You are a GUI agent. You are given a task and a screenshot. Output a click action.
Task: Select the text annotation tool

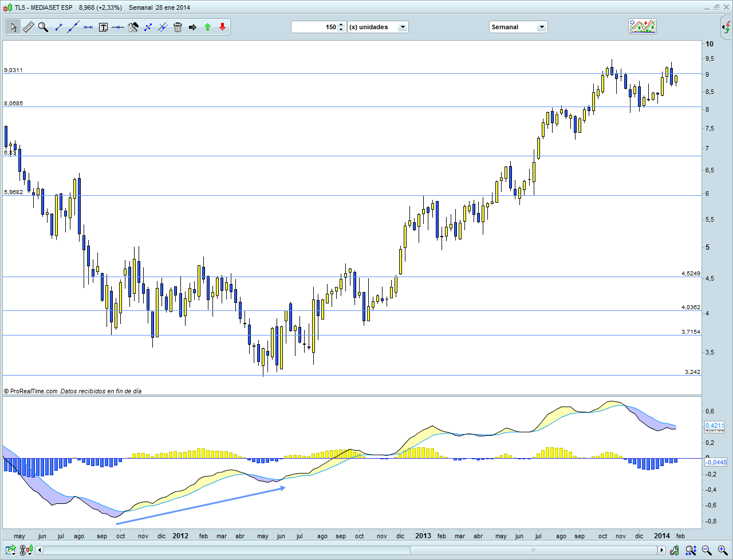(x=103, y=27)
